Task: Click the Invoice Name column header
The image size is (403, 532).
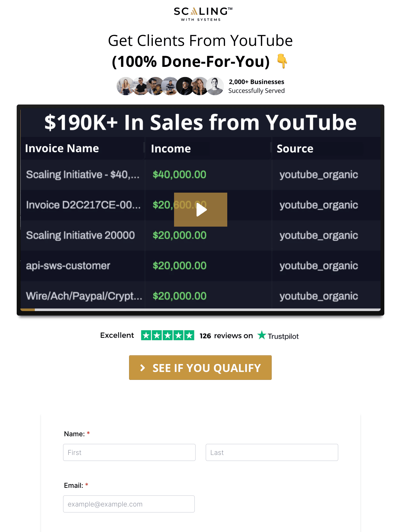Action: pyautogui.click(x=62, y=148)
